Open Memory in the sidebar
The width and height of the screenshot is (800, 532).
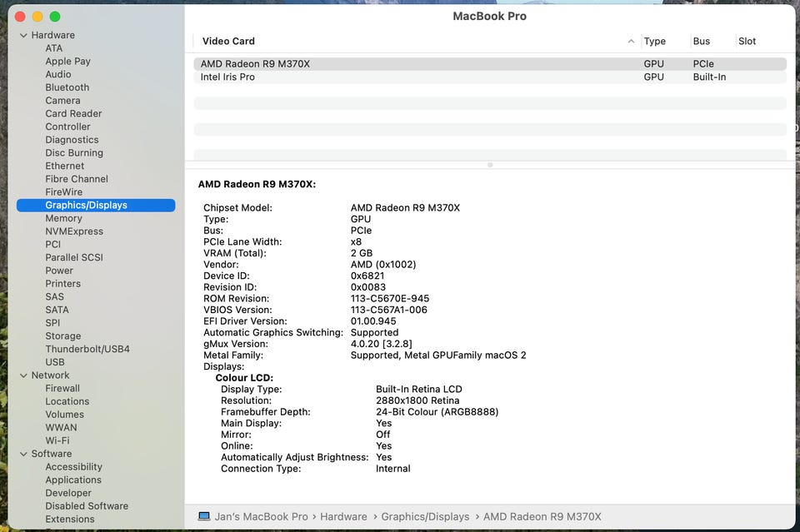[x=63, y=218]
